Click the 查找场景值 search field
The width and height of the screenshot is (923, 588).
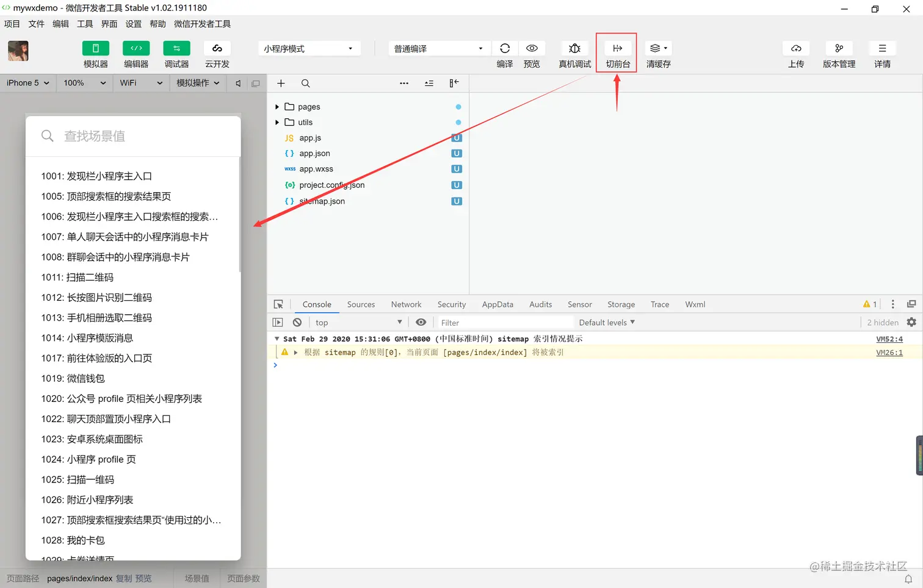tap(133, 136)
